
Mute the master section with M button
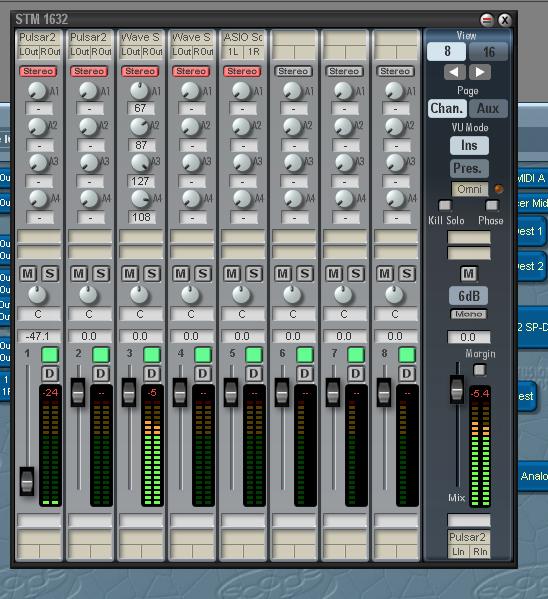coord(469,274)
